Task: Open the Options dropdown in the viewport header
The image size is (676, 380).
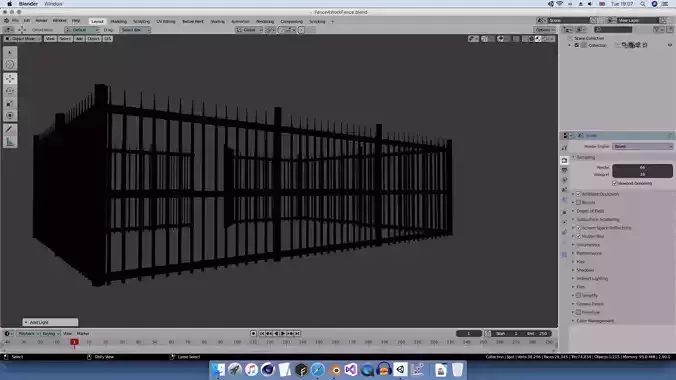Action: tap(545, 30)
